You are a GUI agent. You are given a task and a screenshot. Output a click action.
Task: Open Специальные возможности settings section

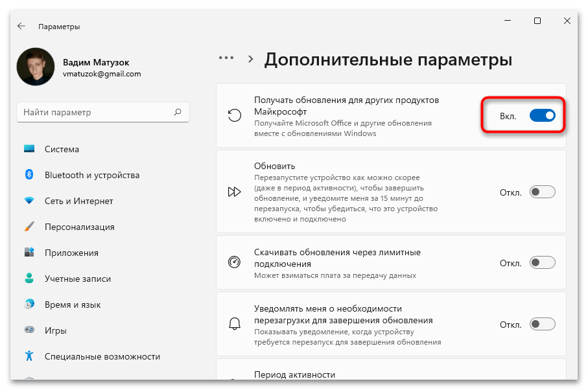coord(102,356)
